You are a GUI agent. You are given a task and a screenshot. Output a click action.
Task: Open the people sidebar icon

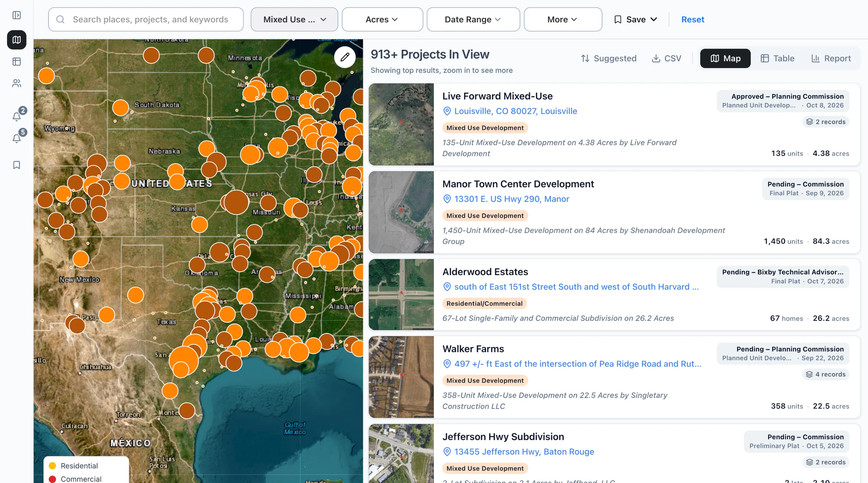coord(17,84)
